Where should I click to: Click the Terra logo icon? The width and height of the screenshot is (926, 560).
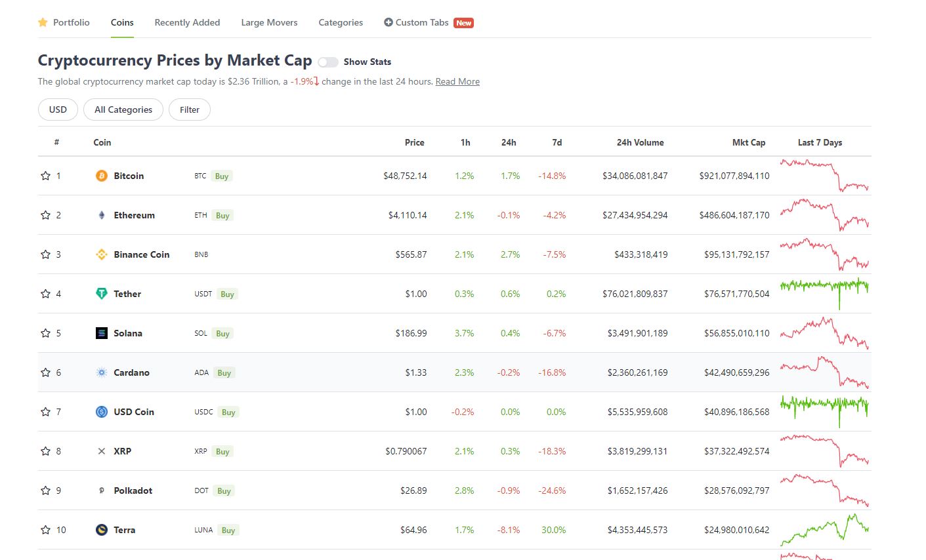click(x=102, y=530)
